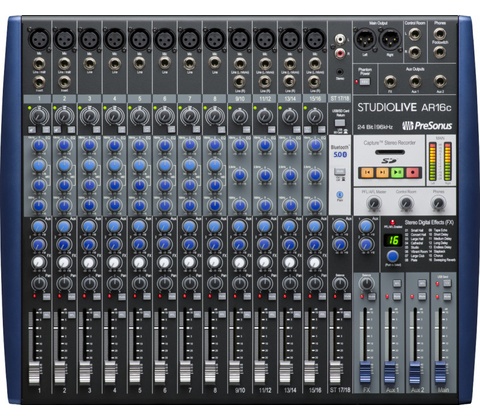Click the channel 1 gain knob
This screenshot has height=420, width=480.
coord(39,116)
